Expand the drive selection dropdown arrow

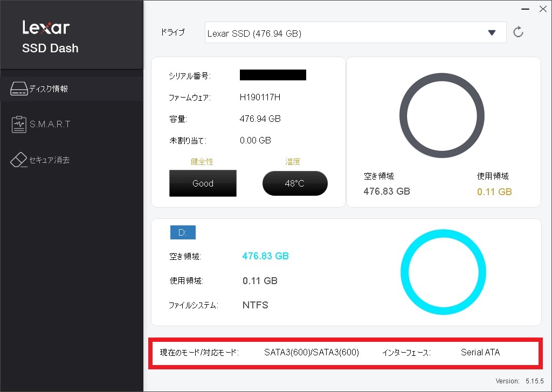[x=492, y=33]
